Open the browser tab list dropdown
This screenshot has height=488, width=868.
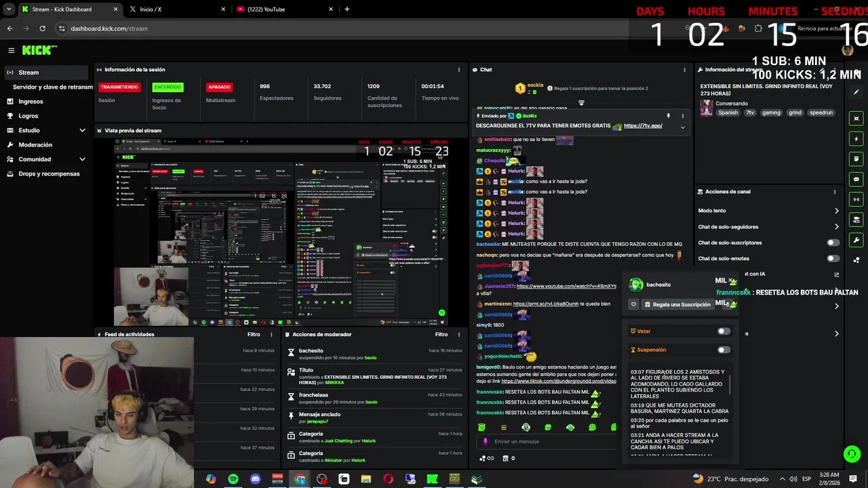click(9, 9)
